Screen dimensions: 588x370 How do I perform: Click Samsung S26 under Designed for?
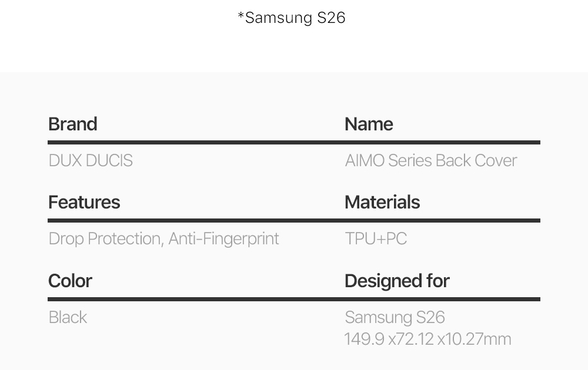[x=395, y=317]
